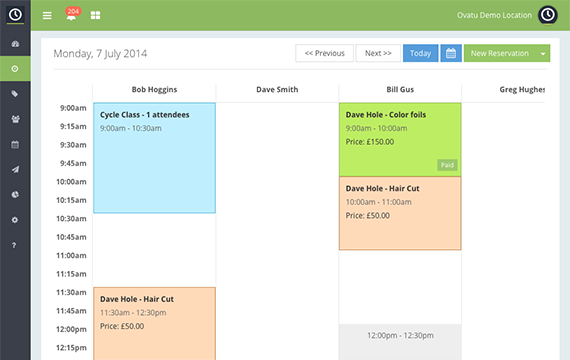Image resolution: width=570 pixels, height=360 pixels.
Task: Open the Ovatu Demo Location account menu
Action: (x=494, y=15)
